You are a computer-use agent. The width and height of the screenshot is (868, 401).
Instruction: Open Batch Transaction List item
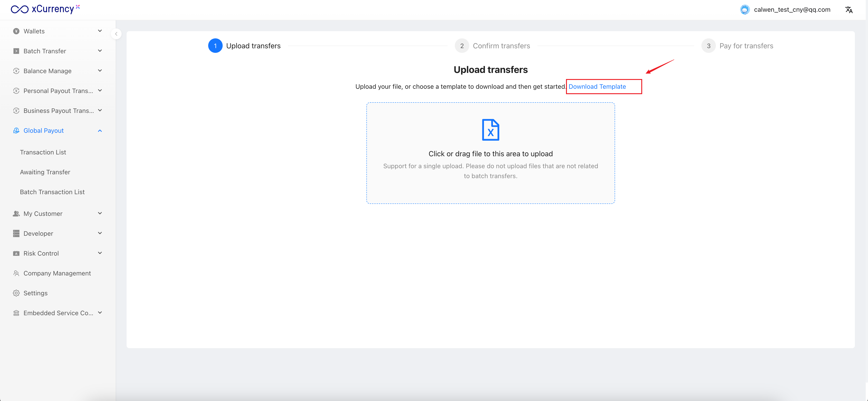52,192
